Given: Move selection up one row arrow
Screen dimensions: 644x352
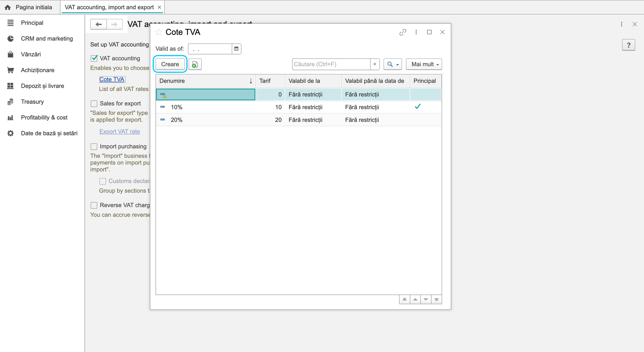Looking at the screenshot, I should click(415, 299).
